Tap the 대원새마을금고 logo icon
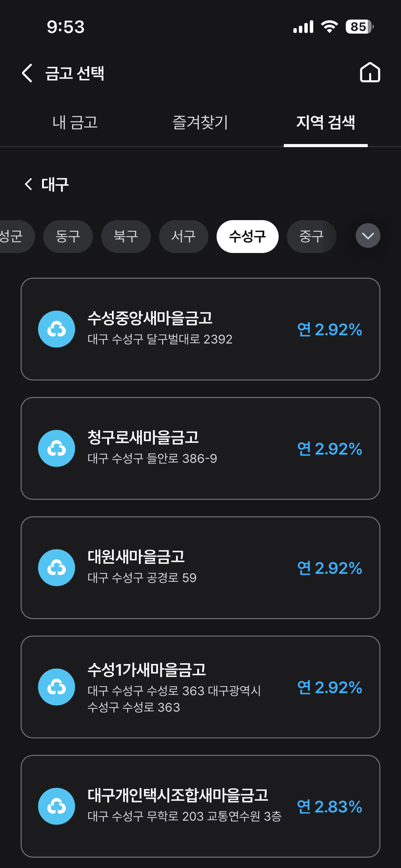 pos(56,568)
